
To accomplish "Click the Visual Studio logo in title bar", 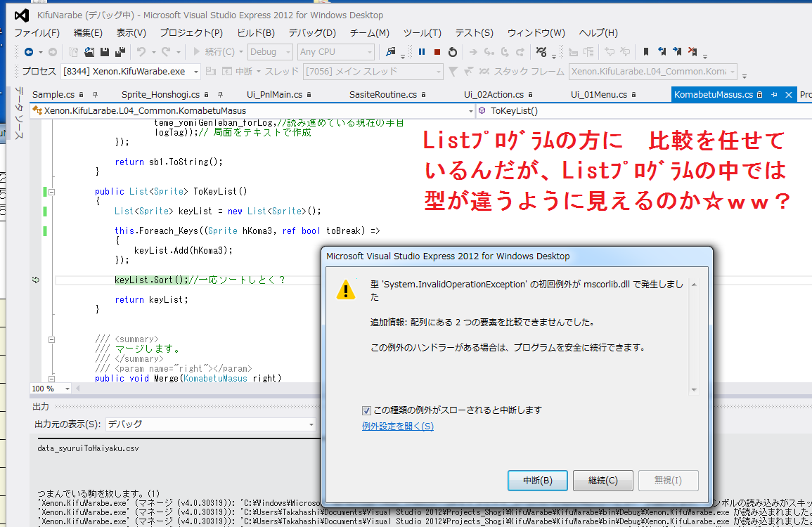I will [21, 15].
